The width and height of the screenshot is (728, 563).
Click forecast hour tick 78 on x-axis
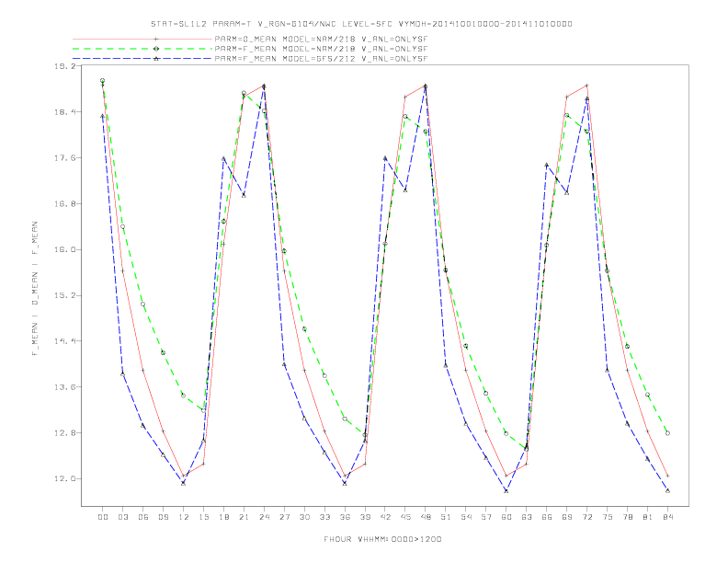(628, 517)
